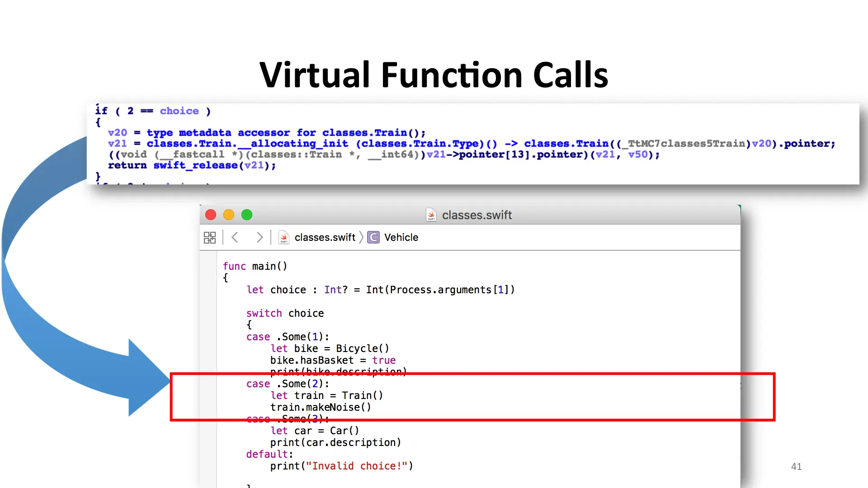Image resolution: width=868 pixels, height=488 pixels.
Task: Click the slide number 41
Action: coord(796,467)
